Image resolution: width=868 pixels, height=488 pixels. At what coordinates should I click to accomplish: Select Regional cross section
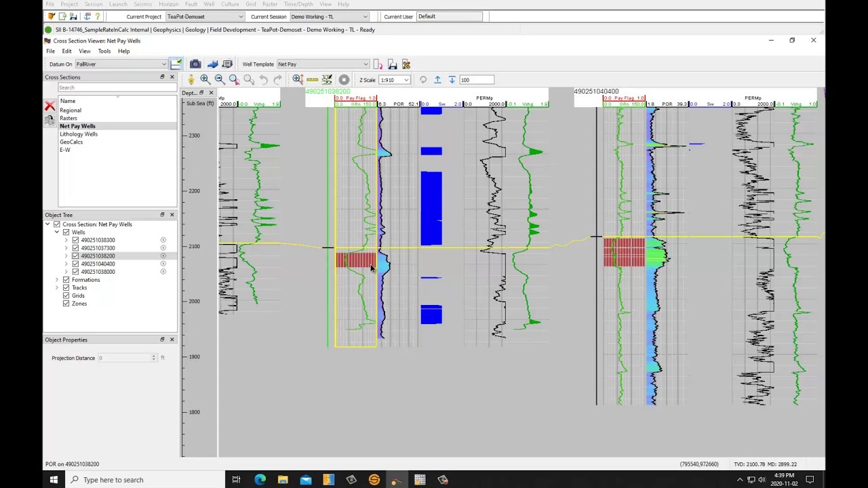pos(70,110)
